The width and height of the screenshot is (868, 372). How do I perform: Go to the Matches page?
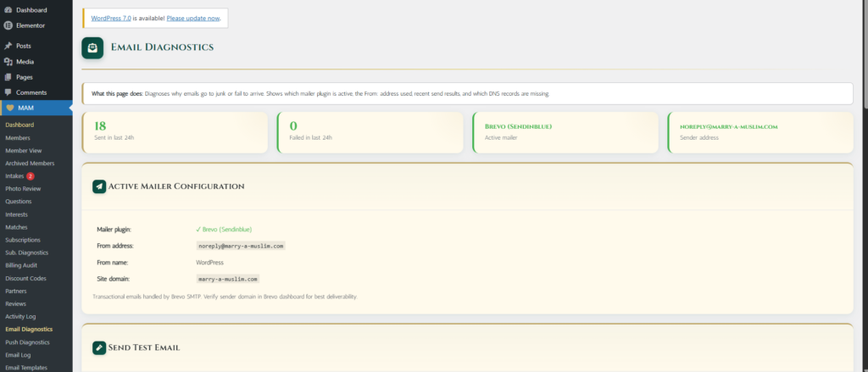coord(16,227)
